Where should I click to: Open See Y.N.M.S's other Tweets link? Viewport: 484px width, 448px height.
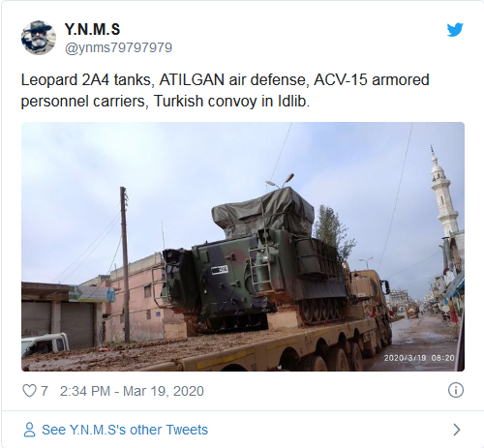(125, 430)
